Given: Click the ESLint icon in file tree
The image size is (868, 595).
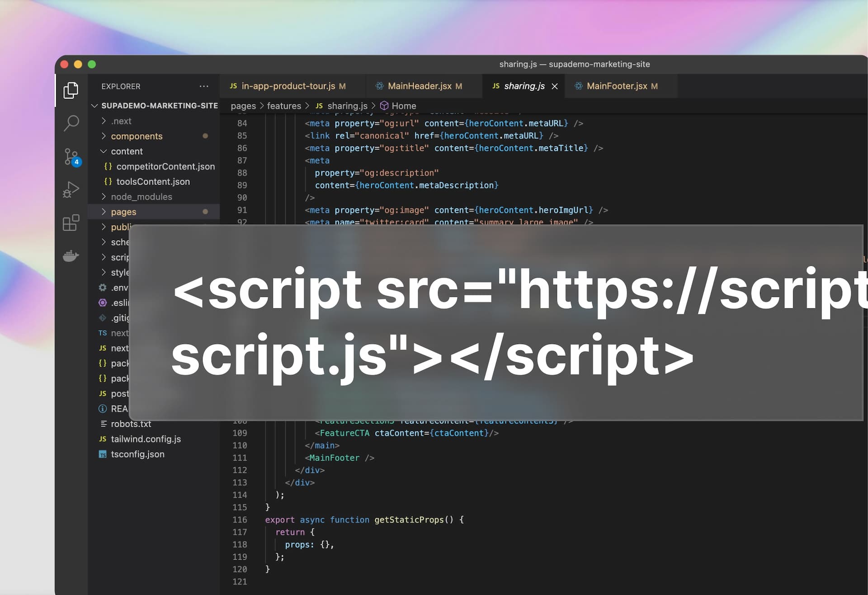Looking at the screenshot, I should 103,302.
